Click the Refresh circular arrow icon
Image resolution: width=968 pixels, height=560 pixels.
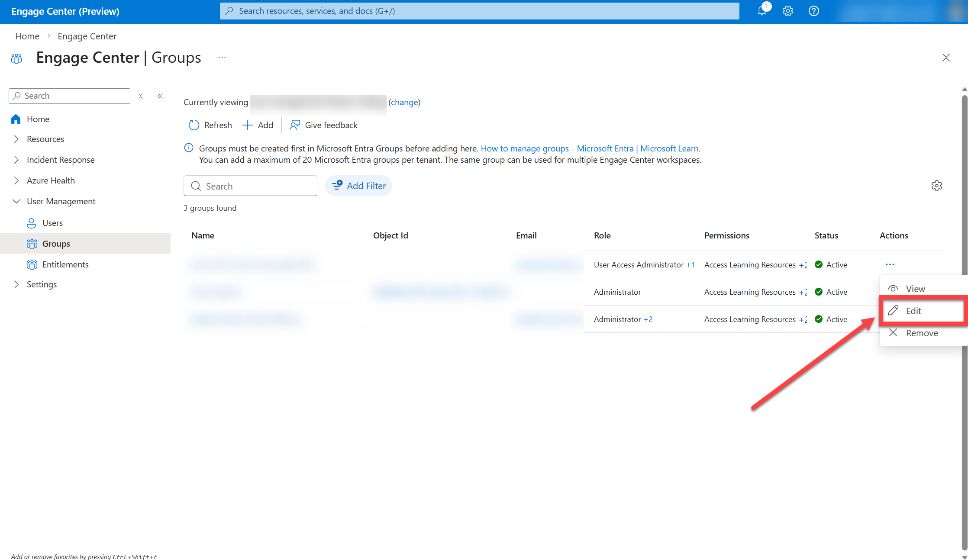click(194, 125)
